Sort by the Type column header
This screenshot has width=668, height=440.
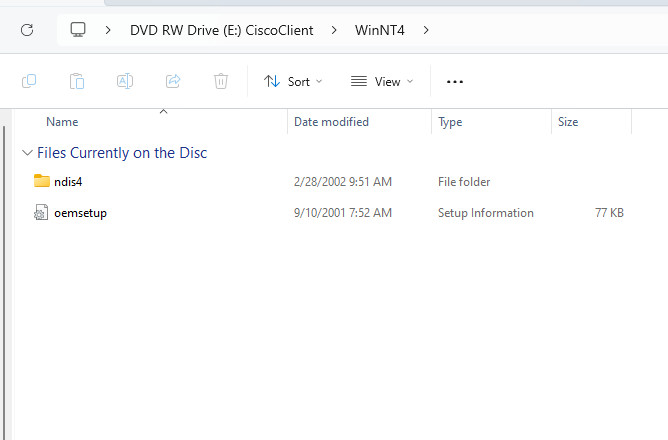450,122
